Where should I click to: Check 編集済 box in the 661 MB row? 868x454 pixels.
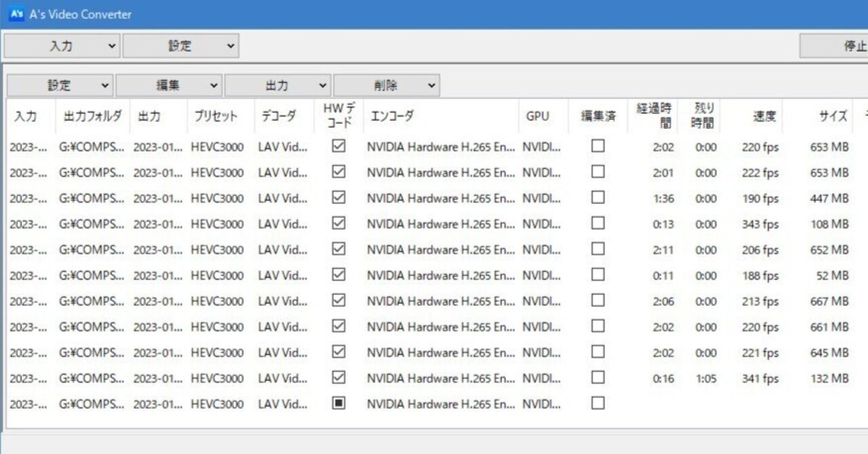click(x=597, y=326)
